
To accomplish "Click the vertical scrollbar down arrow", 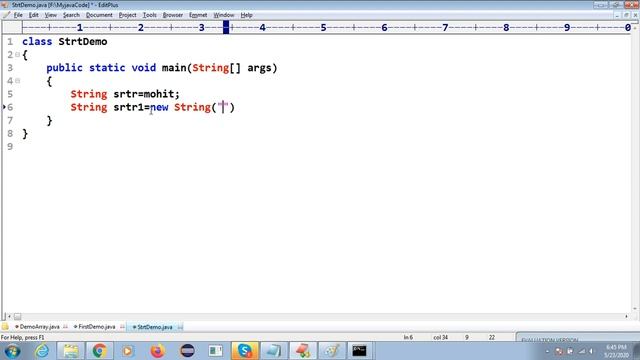I will 635,309.
